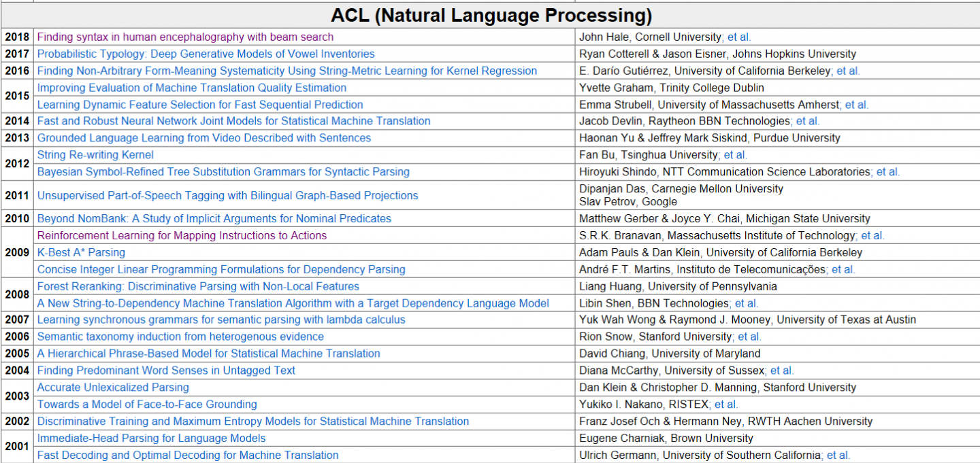Open 'Fast and Robust Neural Network Joint Models' link
The image size is (980, 463).
(x=233, y=121)
